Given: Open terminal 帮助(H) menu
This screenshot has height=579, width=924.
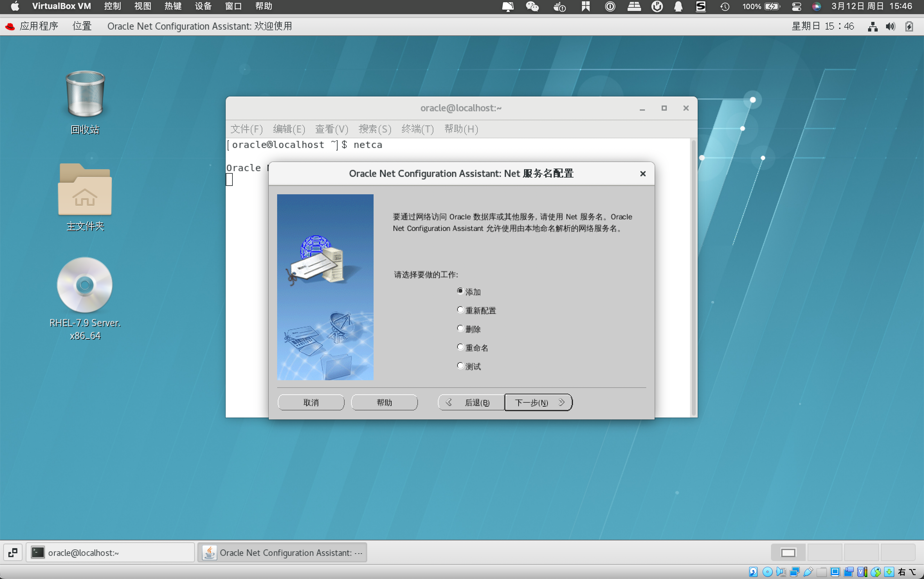Looking at the screenshot, I should tap(461, 129).
